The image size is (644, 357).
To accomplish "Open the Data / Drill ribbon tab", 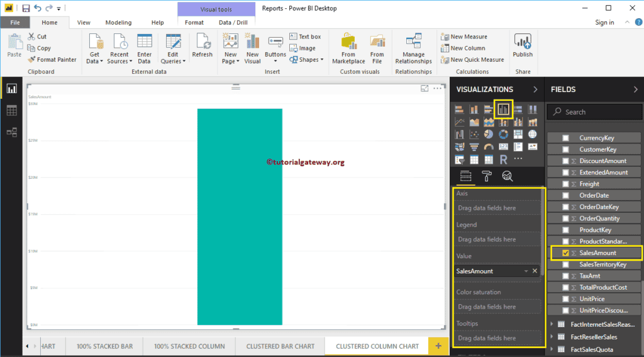I will [x=233, y=23].
